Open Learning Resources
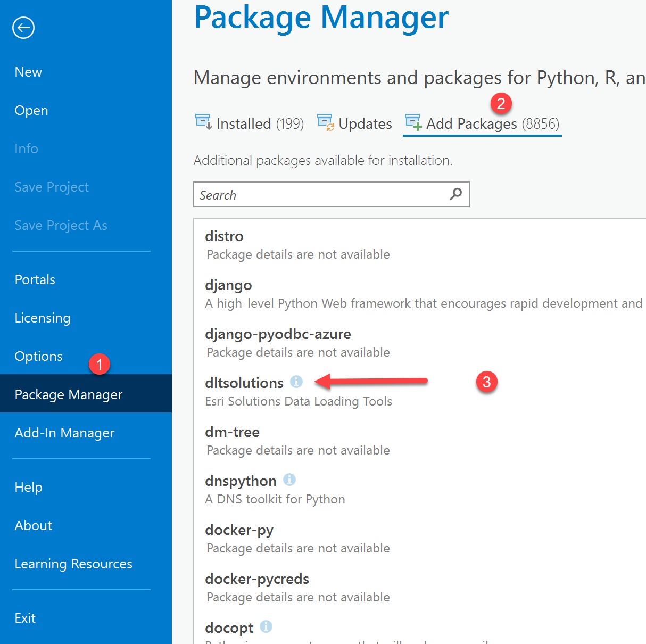This screenshot has height=644, width=646. [73, 564]
